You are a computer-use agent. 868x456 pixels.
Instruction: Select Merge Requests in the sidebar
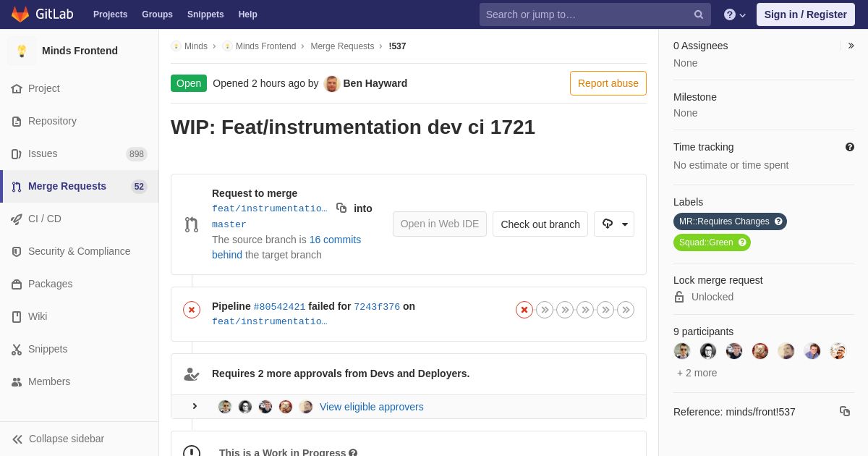80,186
